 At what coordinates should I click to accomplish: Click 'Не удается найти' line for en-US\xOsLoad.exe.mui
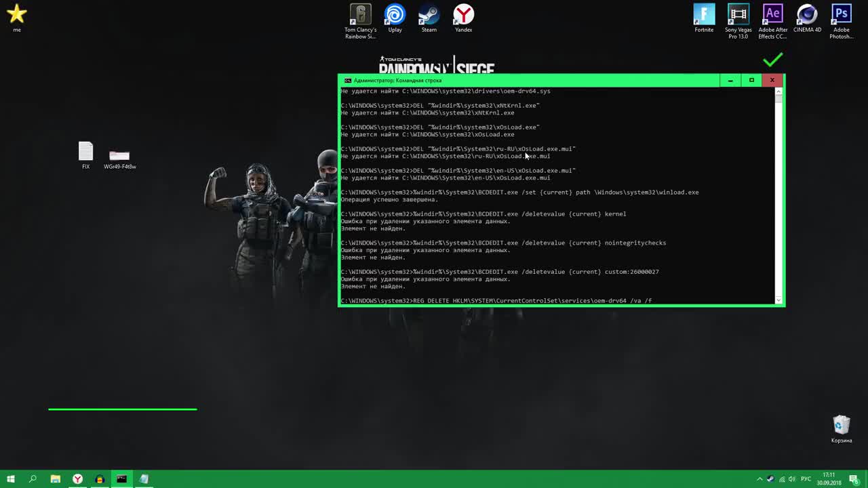coord(446,178)
